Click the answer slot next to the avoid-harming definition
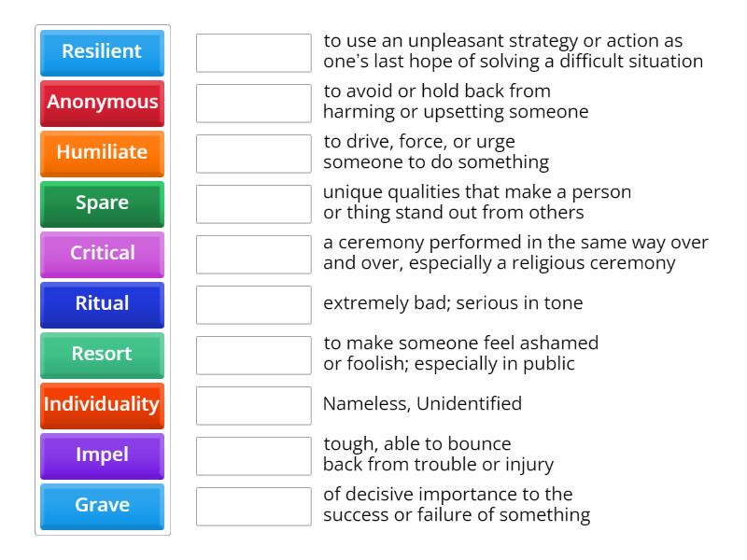This screenshot has height=560, width=747. tap(254, 103)
